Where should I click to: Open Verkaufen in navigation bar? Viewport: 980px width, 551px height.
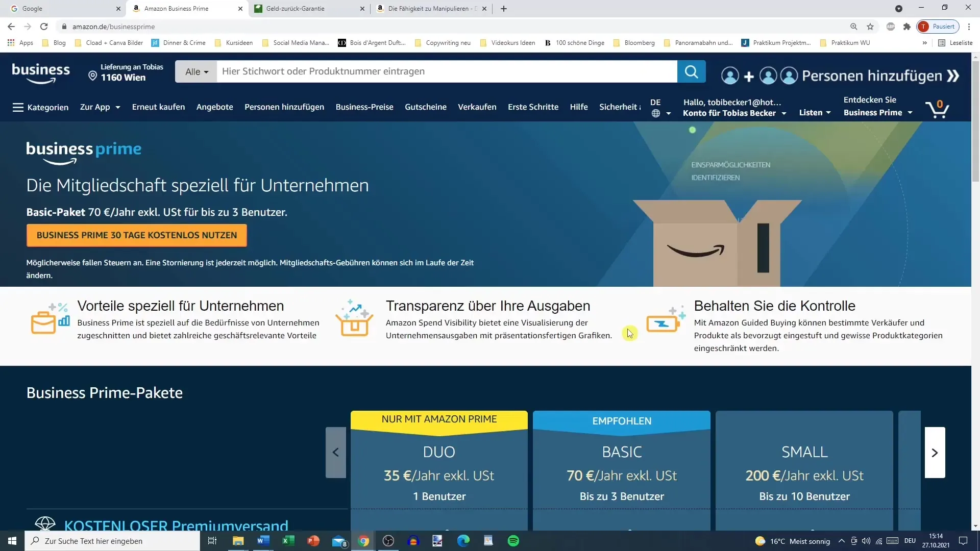[477, 107]
